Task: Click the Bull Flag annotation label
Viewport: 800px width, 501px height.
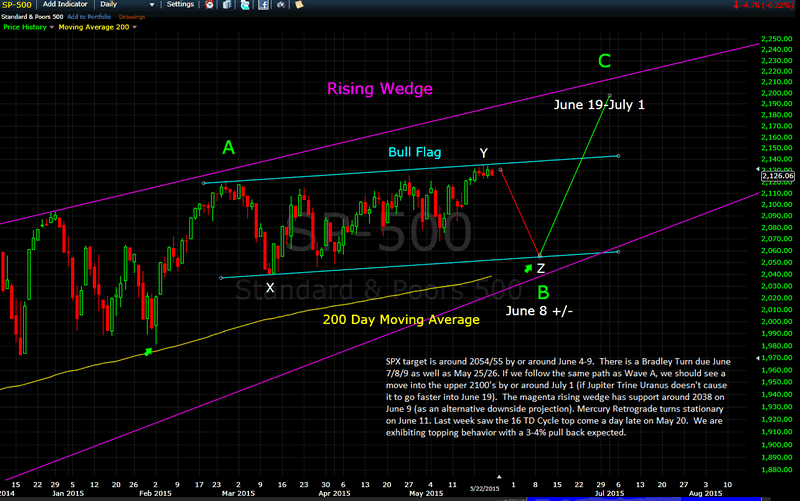Action: 415,152
